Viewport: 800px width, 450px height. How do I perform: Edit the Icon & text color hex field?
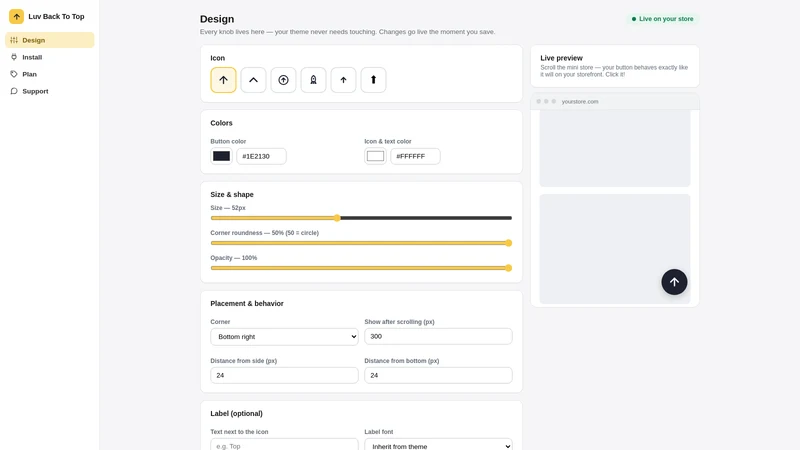[x=415, y=156]
